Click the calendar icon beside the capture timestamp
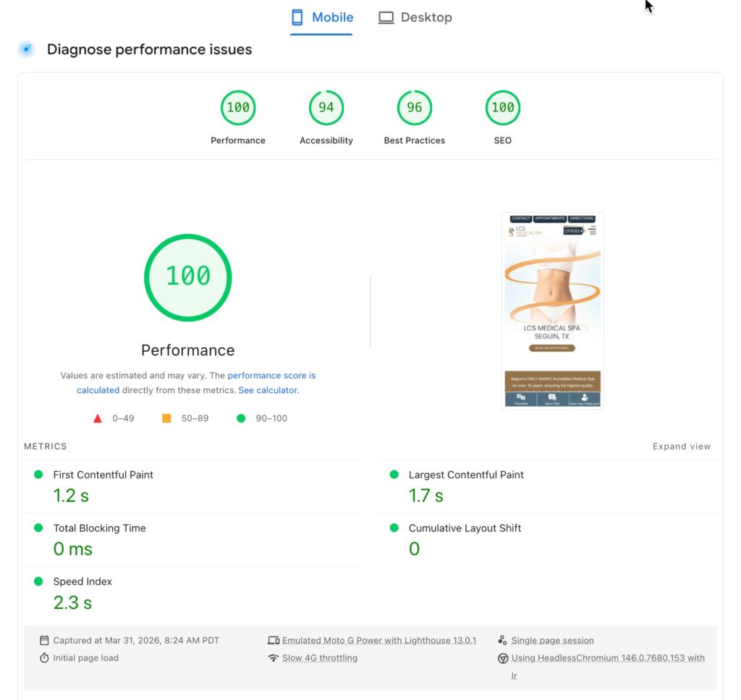 (44, 640)
